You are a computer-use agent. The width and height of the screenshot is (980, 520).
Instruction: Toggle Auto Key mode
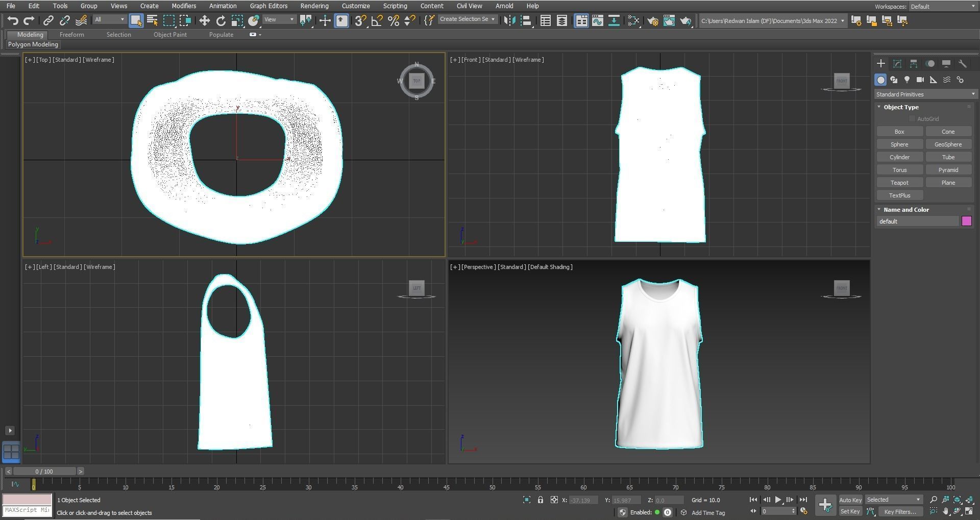[x=850, y=500]
